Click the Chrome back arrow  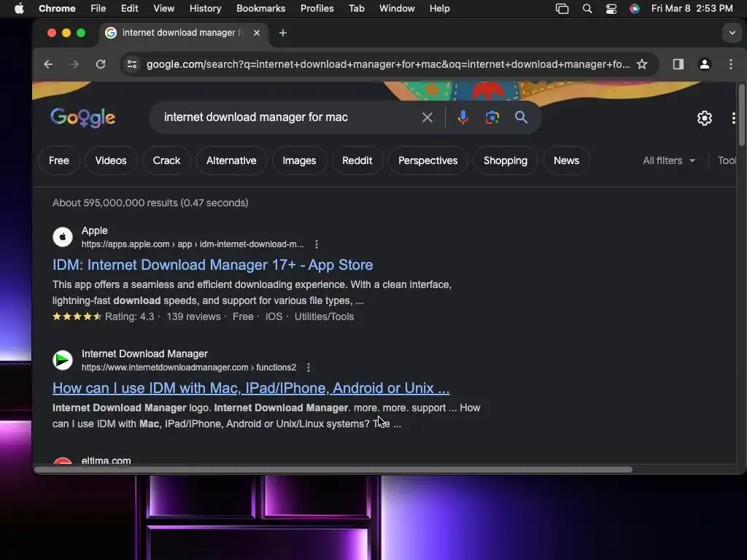pyautogui.click(x=48, y=64)
